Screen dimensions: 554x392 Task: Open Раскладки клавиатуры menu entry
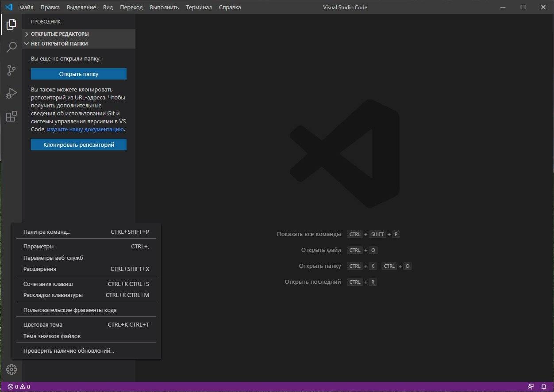coord(86,295)
